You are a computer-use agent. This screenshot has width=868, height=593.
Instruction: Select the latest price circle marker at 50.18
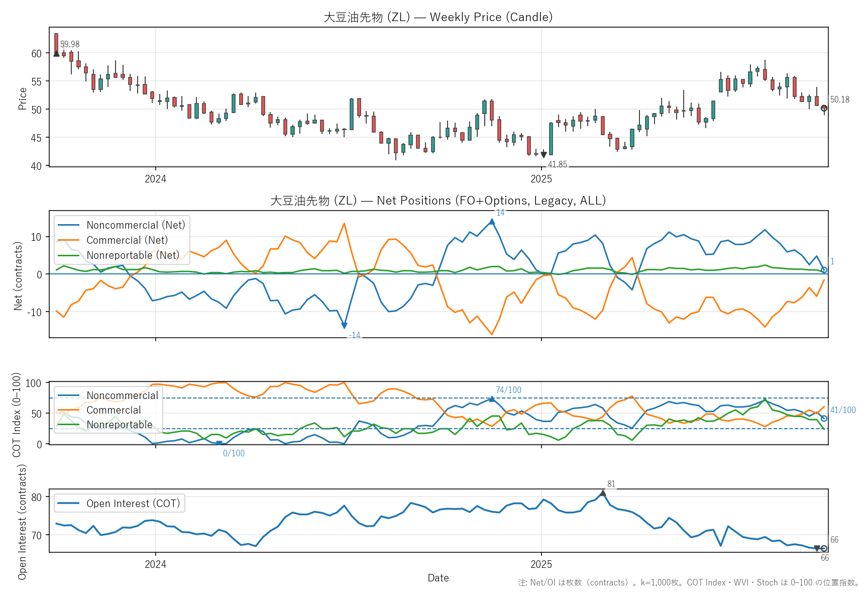[824, 108]
